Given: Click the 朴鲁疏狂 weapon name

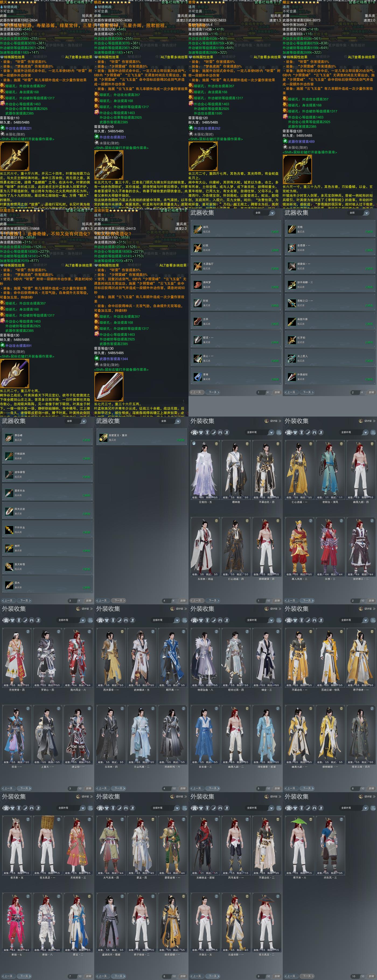Looking at the screenshot, I should click(x=302, y=374).
